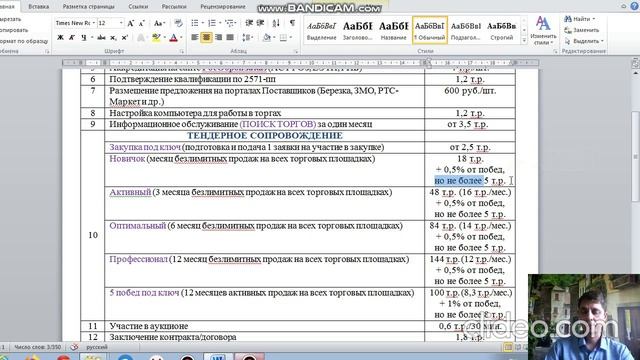The width and height of the screenshot is (640, 360).
Task: Open spelling check status icon
Action: coord(74,347)
